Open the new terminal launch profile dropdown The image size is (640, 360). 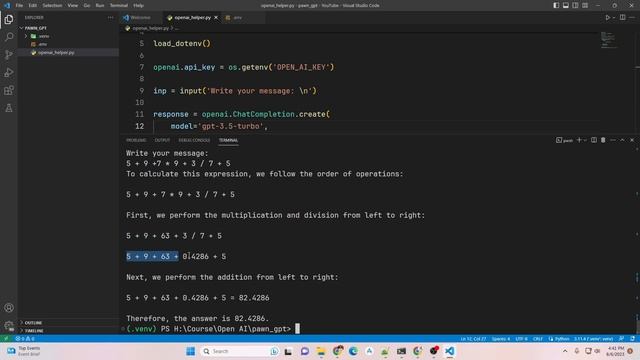pos(585,140)
